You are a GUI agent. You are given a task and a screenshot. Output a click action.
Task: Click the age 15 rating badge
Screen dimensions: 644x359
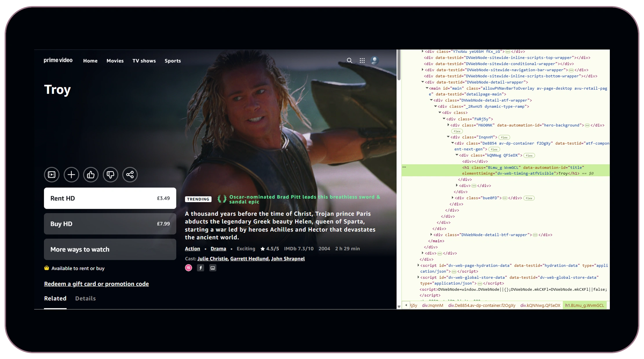coord(189,268)
